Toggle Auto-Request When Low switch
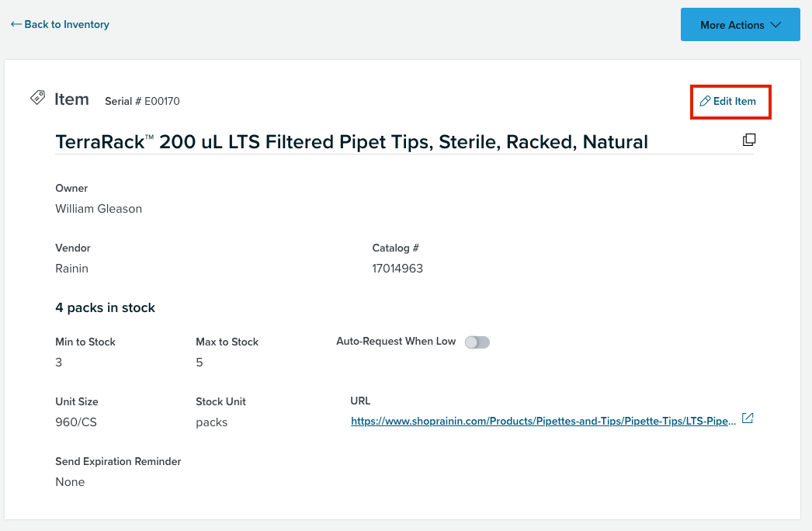This screenshot has height=531, width=812. [x=477, y=342]
